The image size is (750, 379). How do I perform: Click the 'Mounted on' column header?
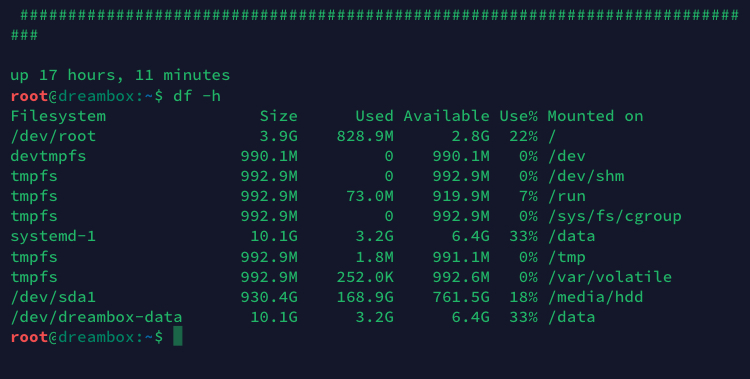[x=596, y=116]
